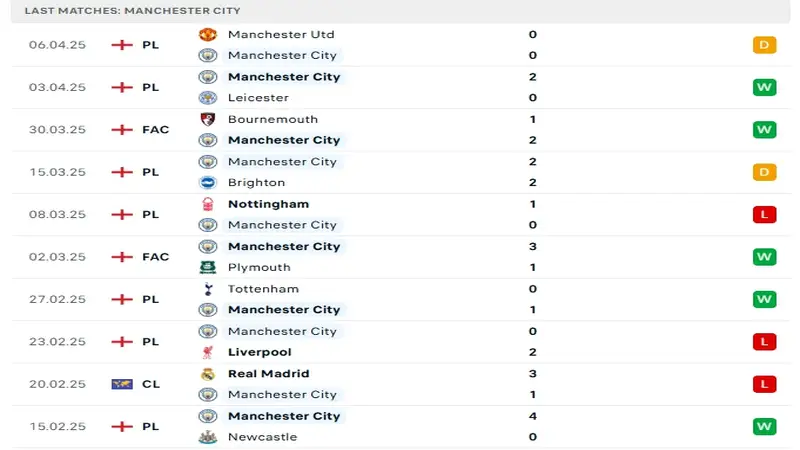The width and height of the screenshot is (800, 450).
Task: Open the 15.03.25 Brighton match row date
Action: coord(57,172)
